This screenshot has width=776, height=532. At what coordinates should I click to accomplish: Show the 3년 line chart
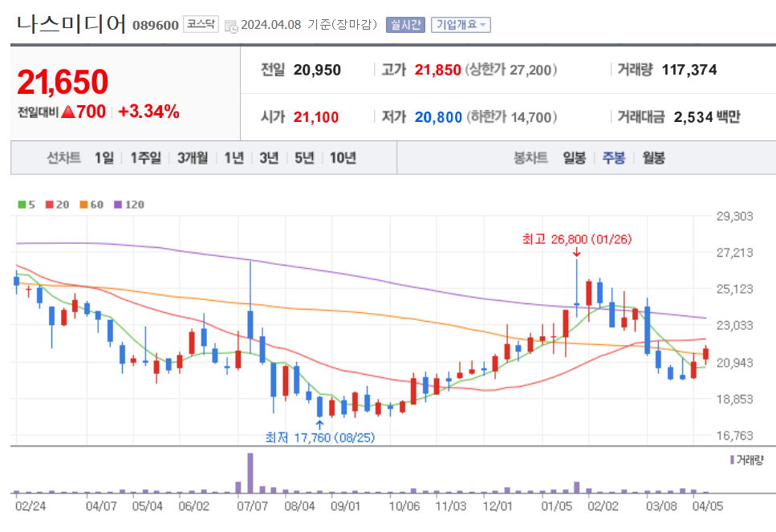(x=269, y=158)
